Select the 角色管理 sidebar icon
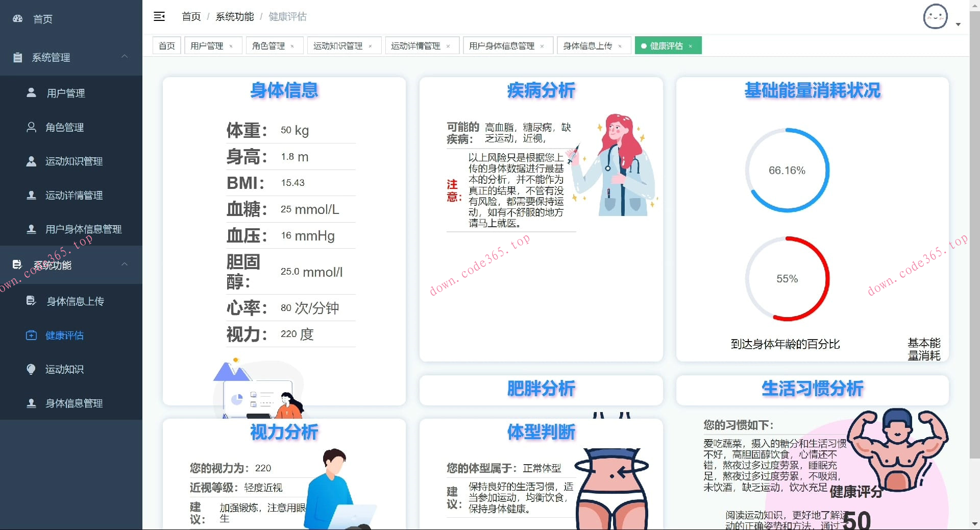 pyautogui.click(x=31, y=127)
